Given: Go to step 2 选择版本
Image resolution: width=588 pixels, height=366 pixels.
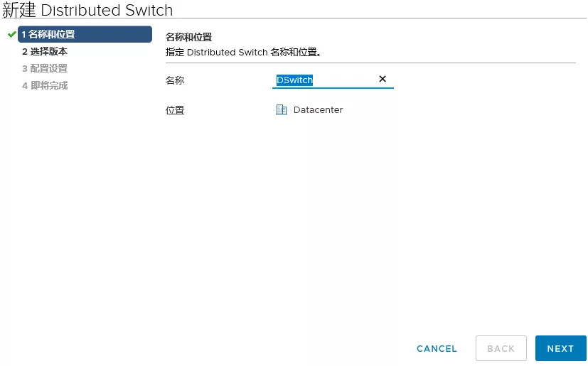Looking at the screenshot, I should (44, 51).
